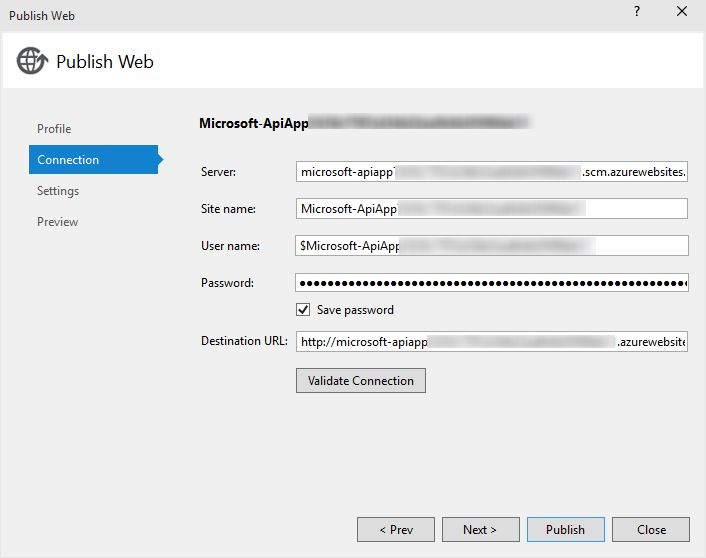The width and height of the screenshot is (706, 558).
Task: Toggle the Save password checkbox
Action: (303, 309)
